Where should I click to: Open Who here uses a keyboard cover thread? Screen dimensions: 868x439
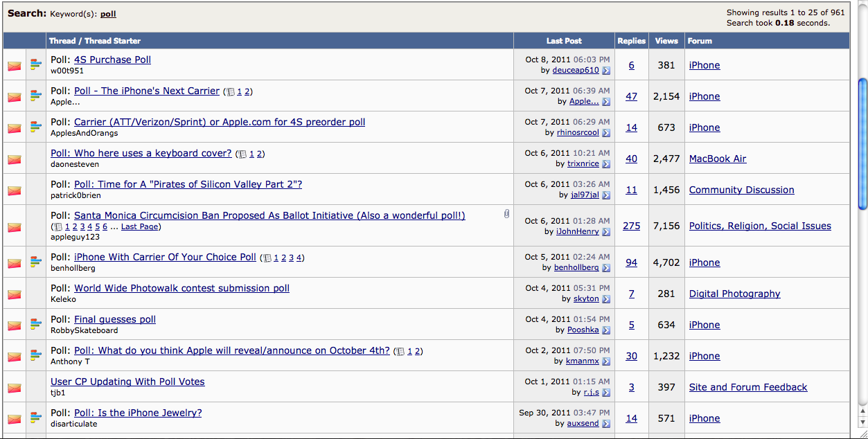(141, 153)
